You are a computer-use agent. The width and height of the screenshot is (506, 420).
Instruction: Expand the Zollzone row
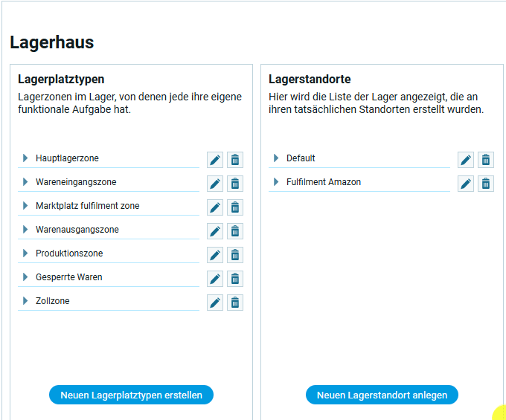click(x=25, y=301)
